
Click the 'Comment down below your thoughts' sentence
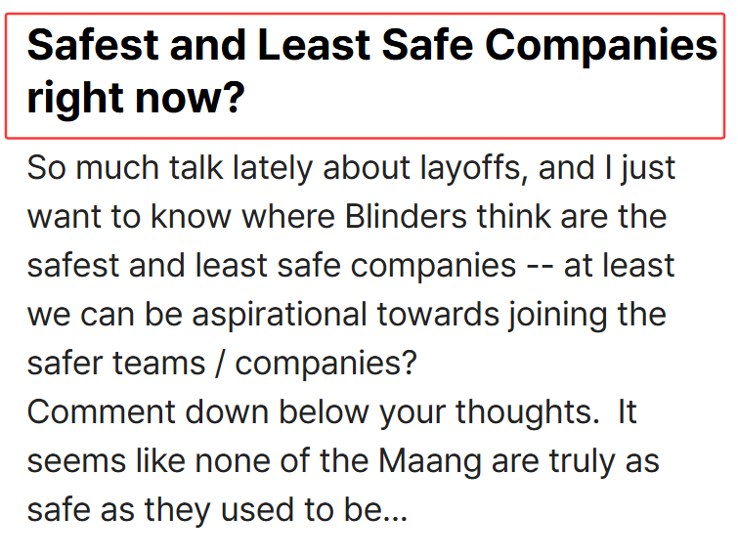tap(313, 412)
